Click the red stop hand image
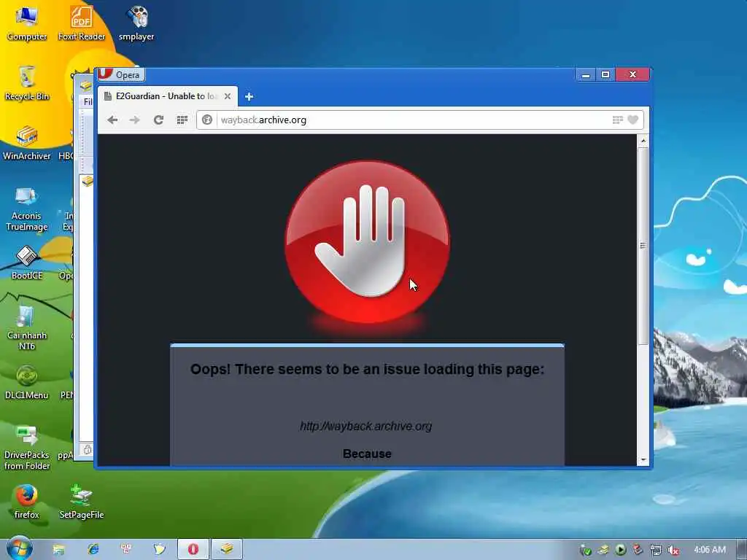 click(x=367, y=242)
